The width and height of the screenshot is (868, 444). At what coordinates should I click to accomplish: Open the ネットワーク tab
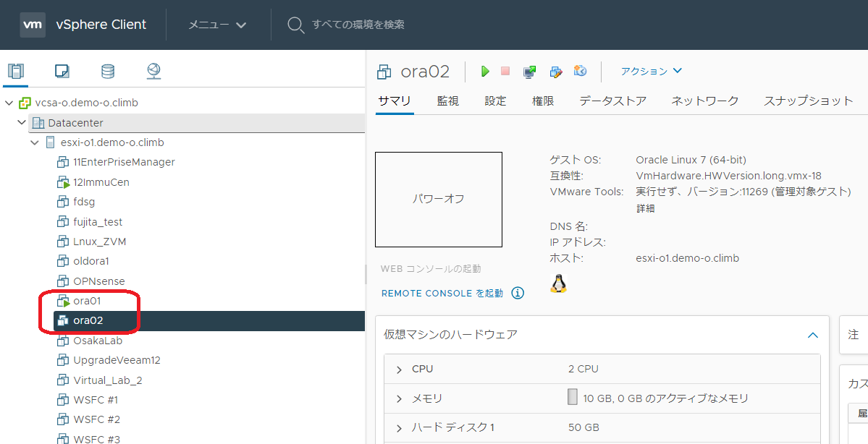(704, 101)
